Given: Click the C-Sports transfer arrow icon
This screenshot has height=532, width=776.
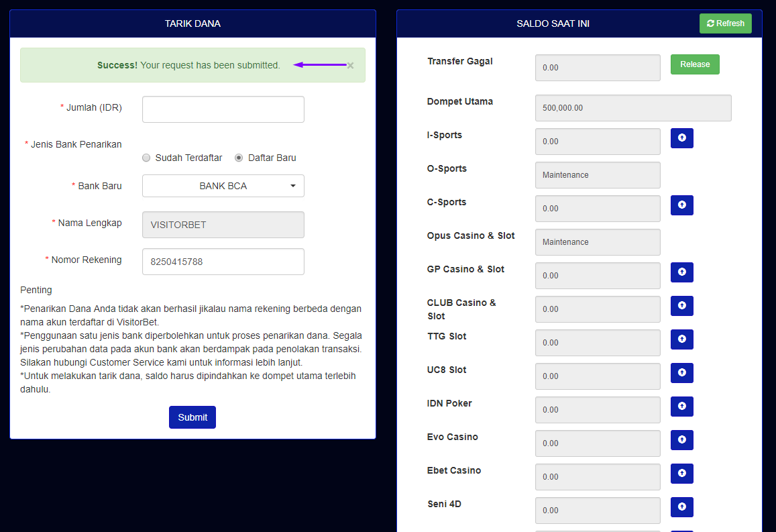Looking at the screenshot, I should point(681,205).
